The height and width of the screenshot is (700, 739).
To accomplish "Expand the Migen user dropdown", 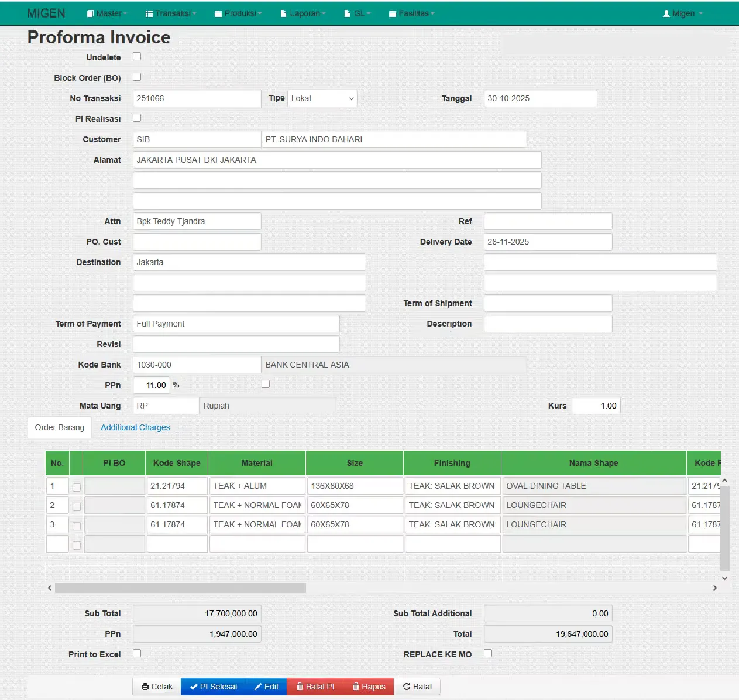I will (x=682, y=13).
